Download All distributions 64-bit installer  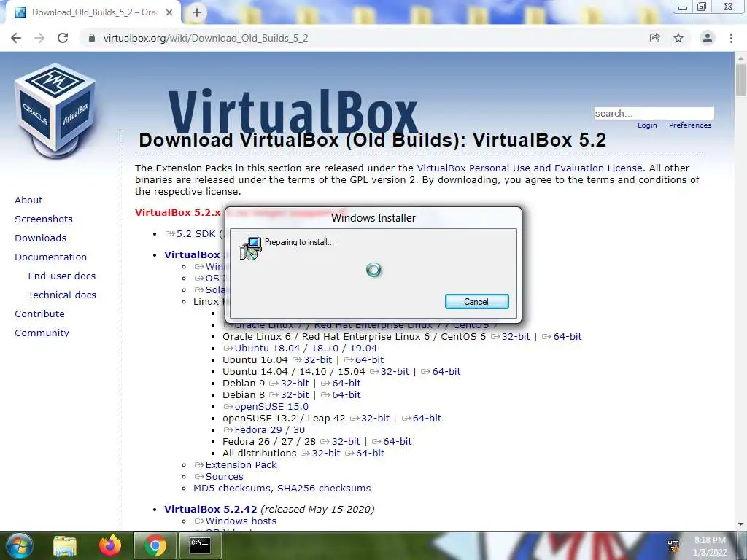coord(370,454)
